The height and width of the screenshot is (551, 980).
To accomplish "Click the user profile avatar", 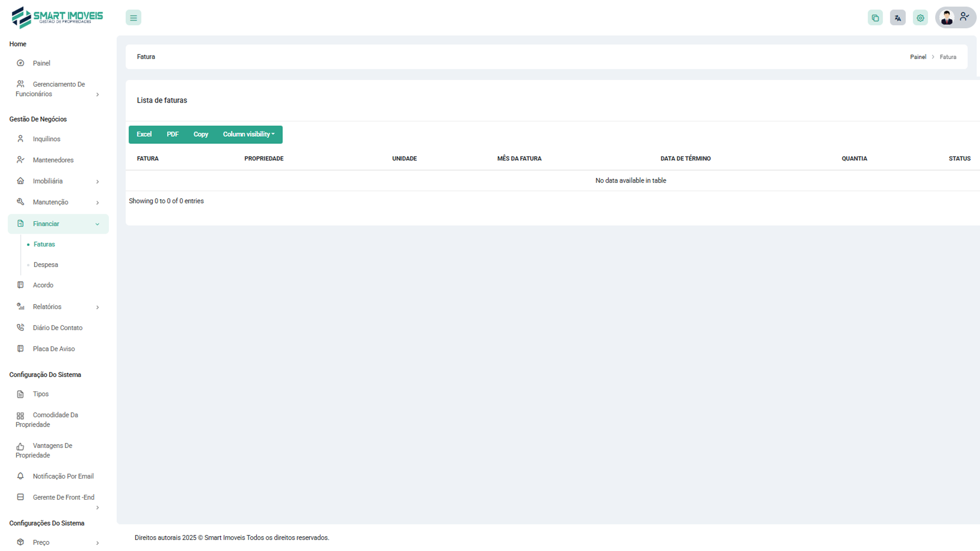I will [x=947, y=18].
